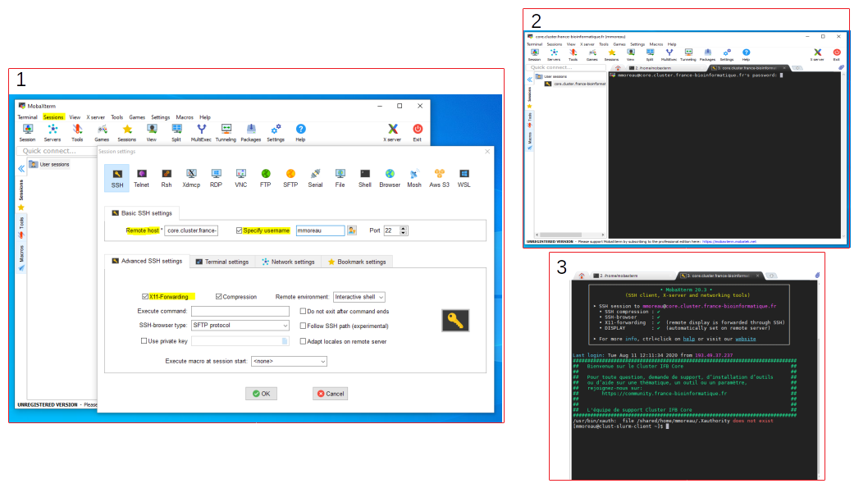Open Macros menu in window 1
868x488 pixels.
pos(185,117)
